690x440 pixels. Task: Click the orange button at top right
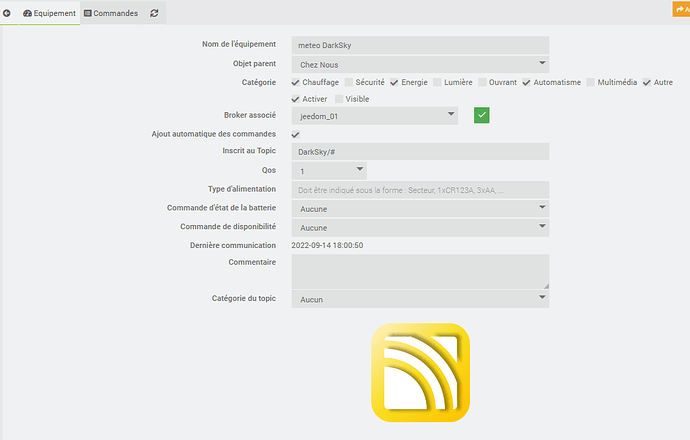coord(681,9)
